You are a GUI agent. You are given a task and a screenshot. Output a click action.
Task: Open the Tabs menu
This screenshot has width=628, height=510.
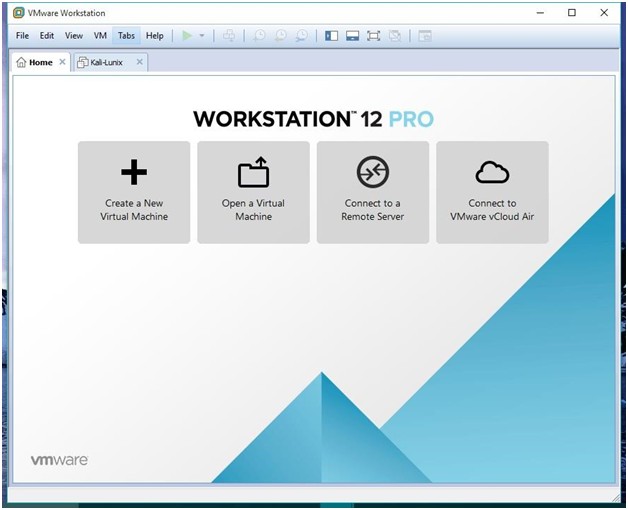pos(126,36)
